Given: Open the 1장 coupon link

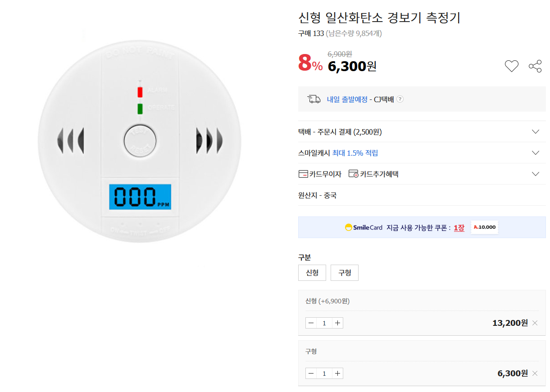Looking at the screenshot, I should coord(459,228).
